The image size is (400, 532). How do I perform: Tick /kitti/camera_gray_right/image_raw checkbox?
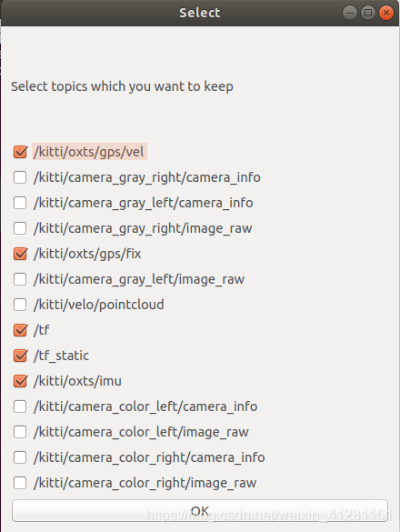point(20,228)
